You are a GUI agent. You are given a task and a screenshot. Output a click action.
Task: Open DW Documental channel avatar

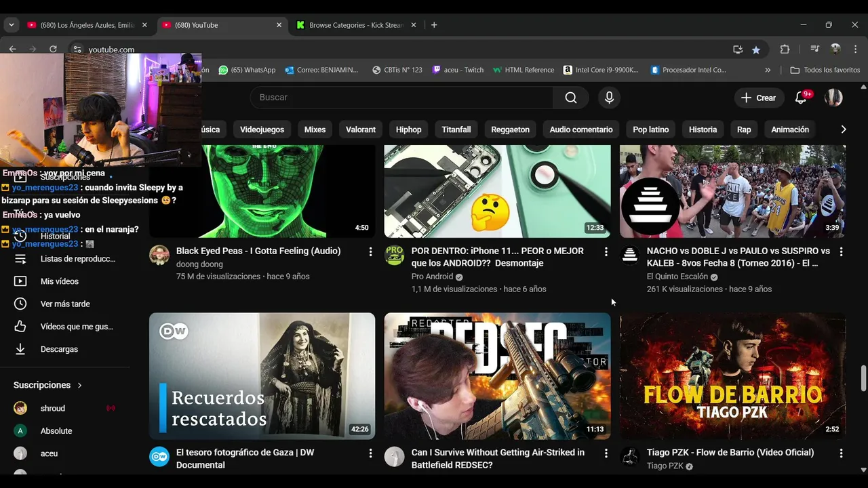(159, 456)
